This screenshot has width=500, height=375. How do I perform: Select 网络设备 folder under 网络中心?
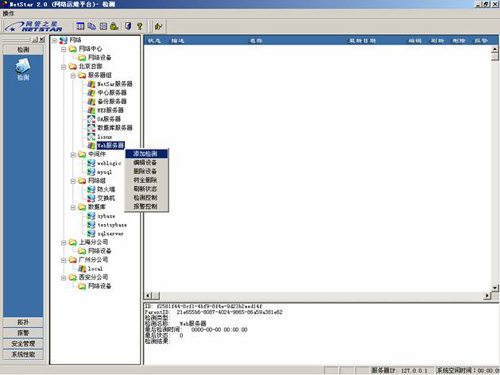100,57
